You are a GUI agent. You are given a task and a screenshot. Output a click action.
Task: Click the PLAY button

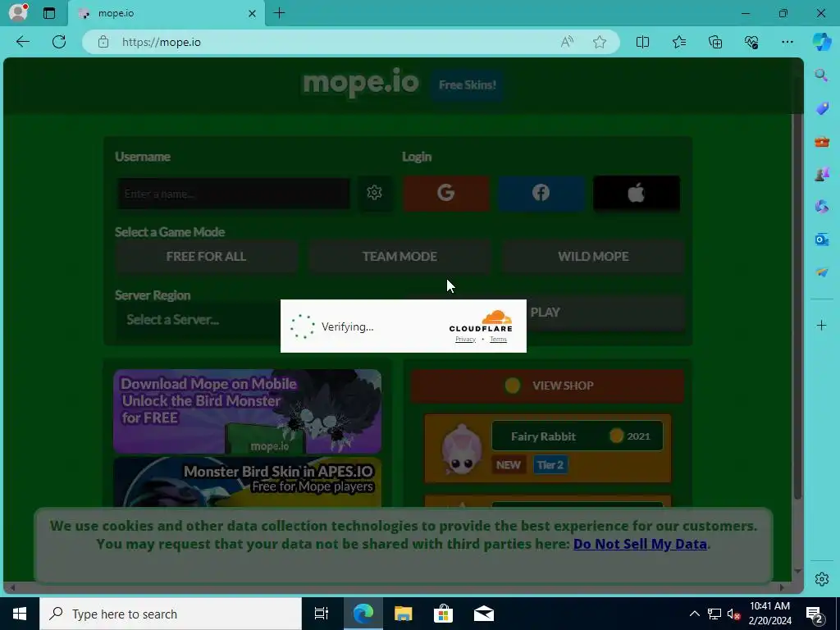coord(605,313)
